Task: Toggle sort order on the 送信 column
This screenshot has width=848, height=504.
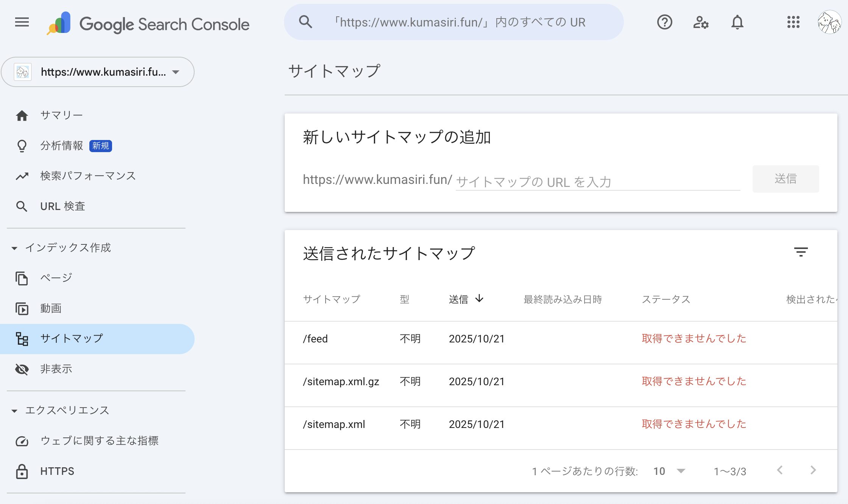Action: click(466, 299)
